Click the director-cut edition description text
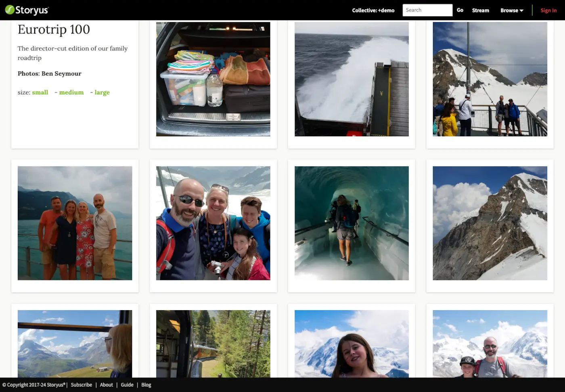 point(73,53)
